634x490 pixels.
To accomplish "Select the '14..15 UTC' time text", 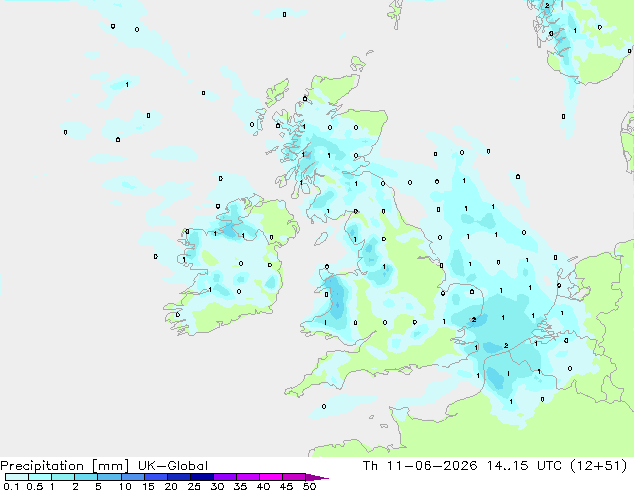I will [x=524, y=466].
